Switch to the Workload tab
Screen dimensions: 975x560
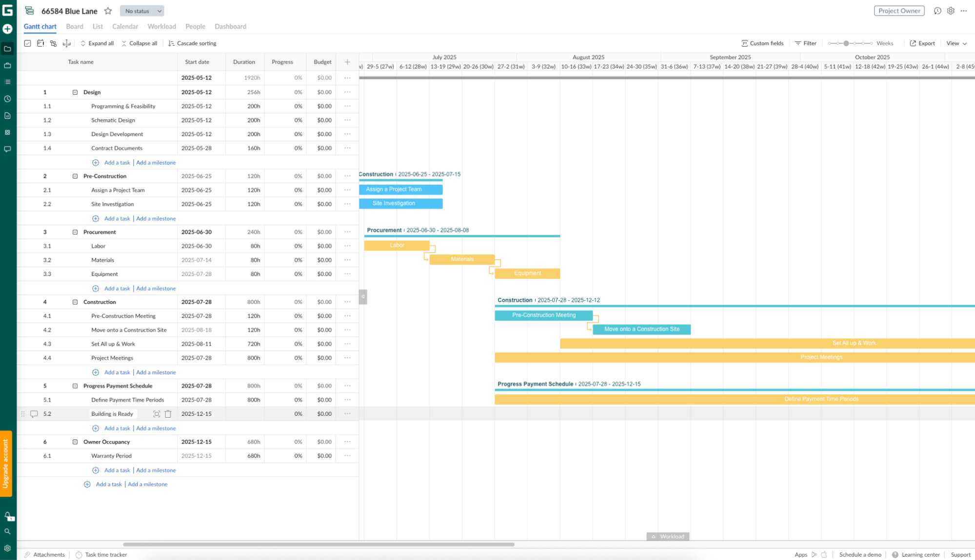click(161, 26)
